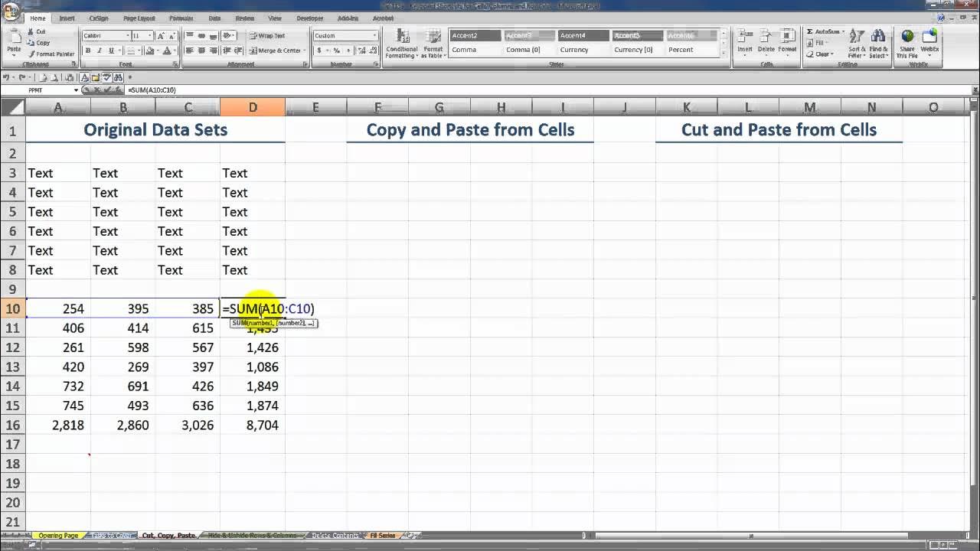Click Format as Table

point(433,44)
